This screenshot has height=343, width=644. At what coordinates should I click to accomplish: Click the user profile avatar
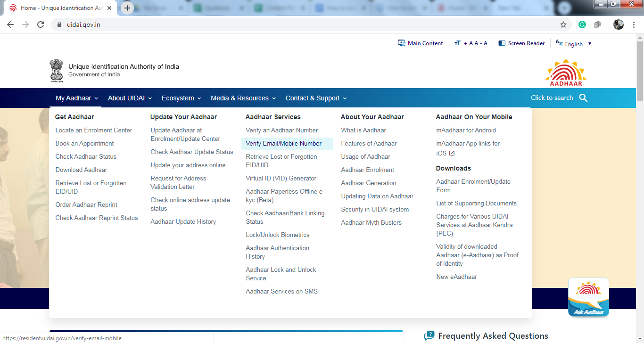(619, 24)
